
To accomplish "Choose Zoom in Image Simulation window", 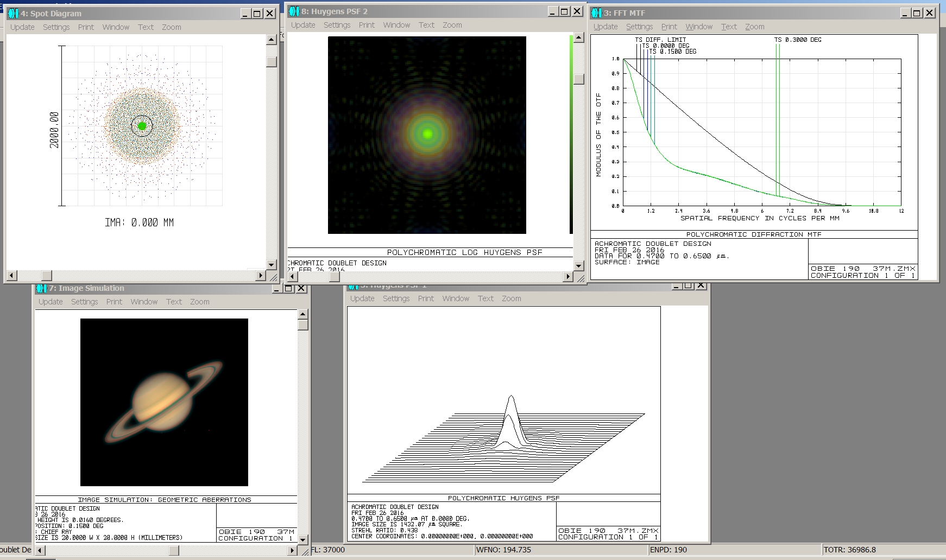I will (200, 302).
